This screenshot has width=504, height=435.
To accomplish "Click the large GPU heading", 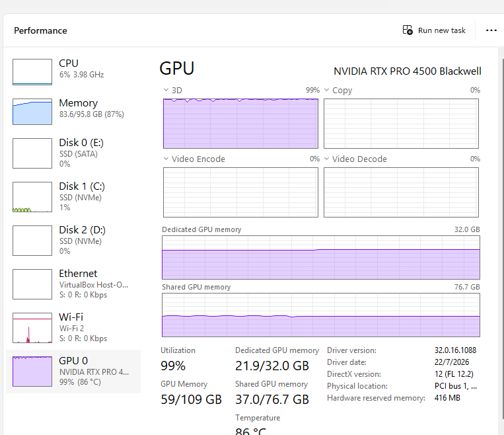I will coord(177,68).
